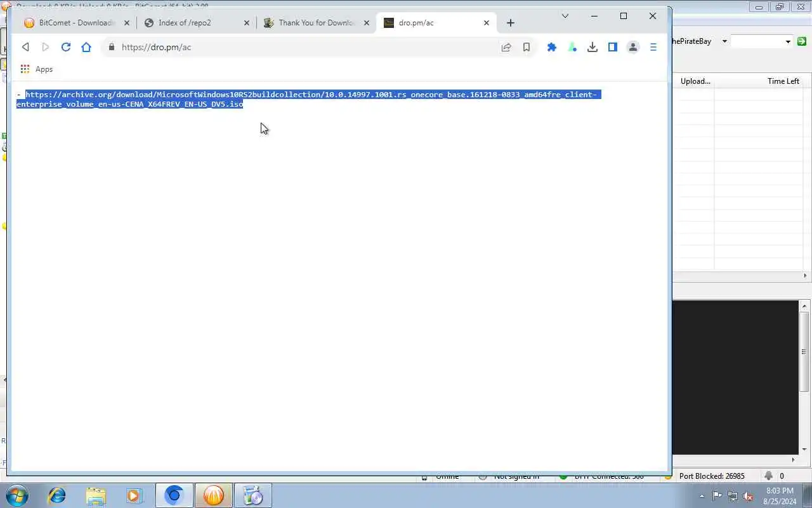Show hidden system tray icons
This screenshot has height=508, width=812.
click(x=702, y=497)
